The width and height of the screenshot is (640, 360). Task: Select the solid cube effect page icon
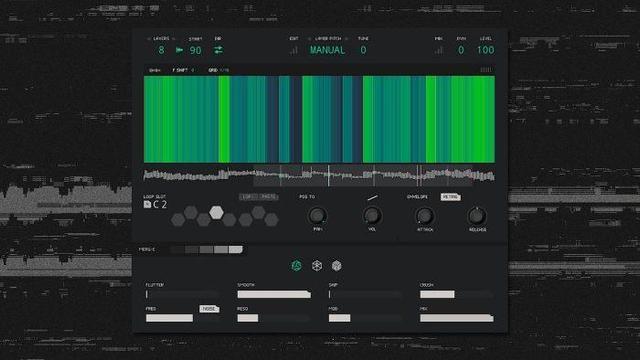pos(336,266)
